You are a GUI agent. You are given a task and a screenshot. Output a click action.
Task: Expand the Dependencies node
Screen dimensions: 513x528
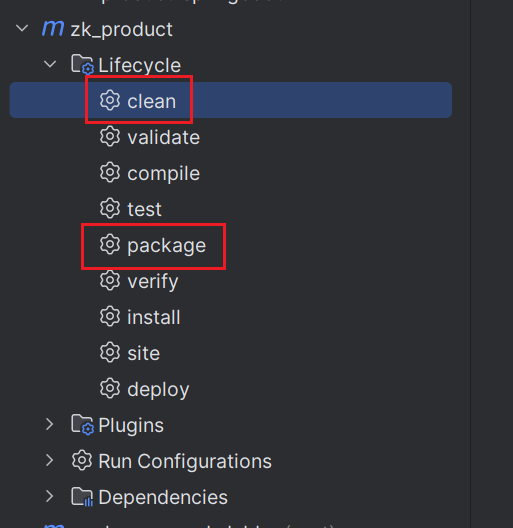(50, 496)
